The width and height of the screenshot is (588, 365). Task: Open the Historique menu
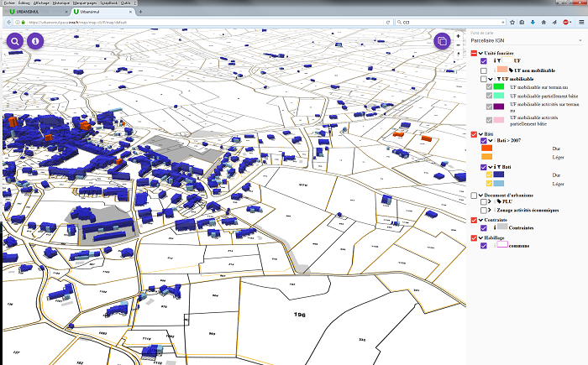tap(60, 3)
